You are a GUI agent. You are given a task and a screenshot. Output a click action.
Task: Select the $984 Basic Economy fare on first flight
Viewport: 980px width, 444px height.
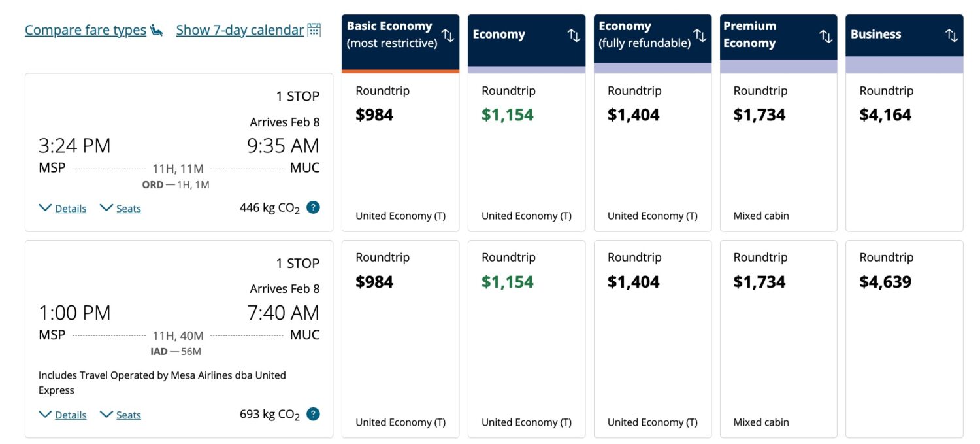(400, 150)
